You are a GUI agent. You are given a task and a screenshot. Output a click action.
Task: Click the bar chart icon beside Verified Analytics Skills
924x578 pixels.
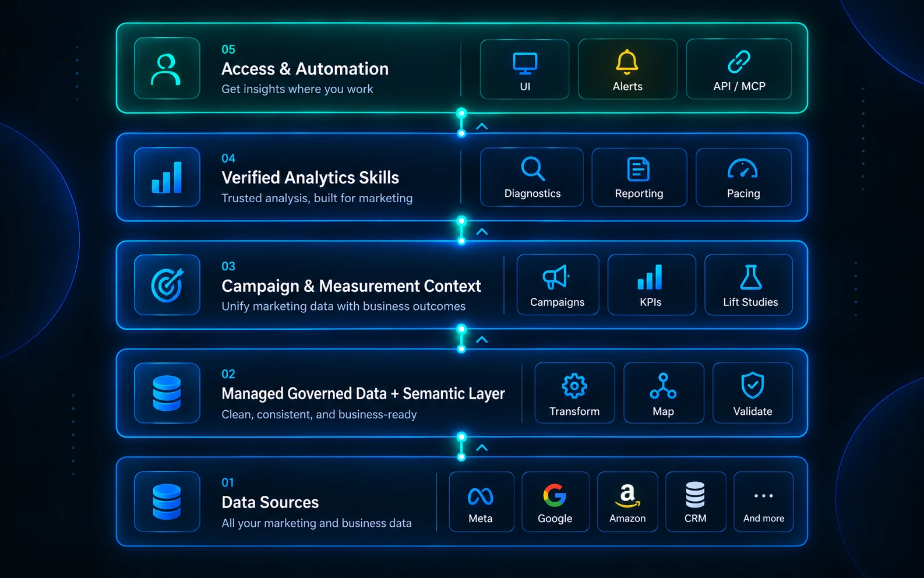pos(167,177)
